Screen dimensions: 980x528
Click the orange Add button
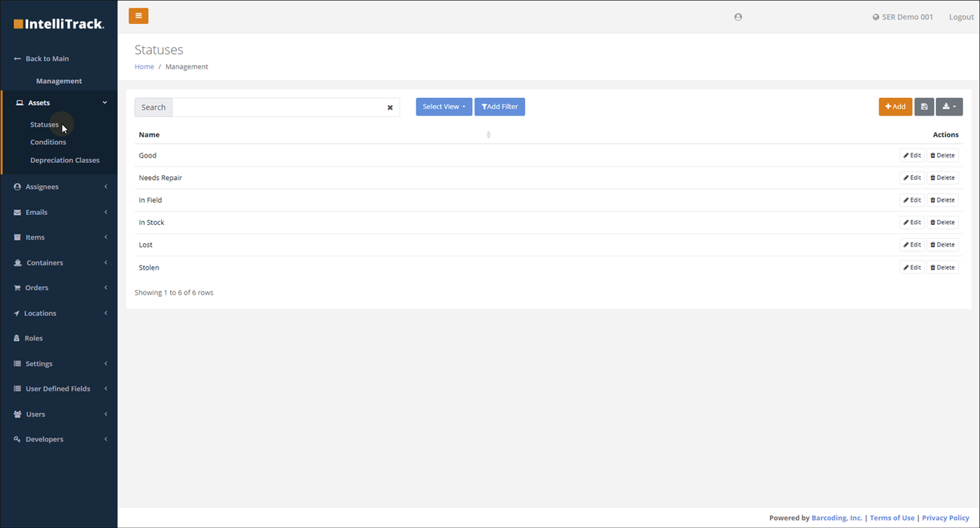click(x=895, y=106)
